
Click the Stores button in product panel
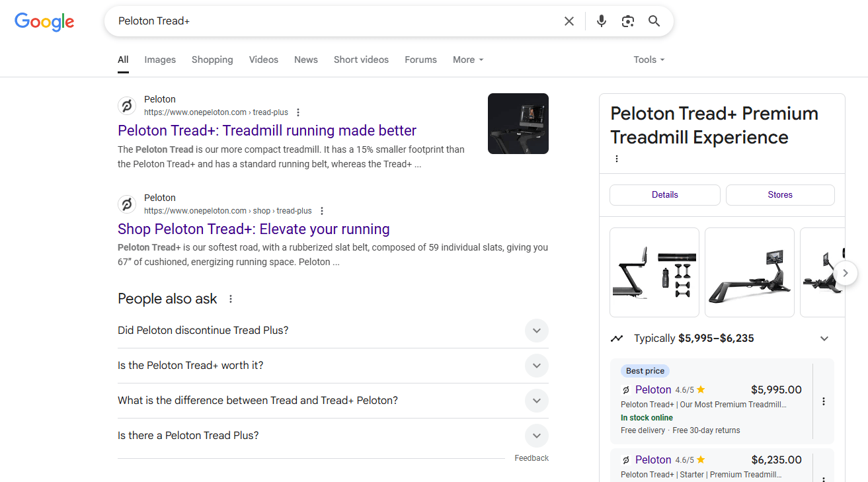(x=780, y=195)
